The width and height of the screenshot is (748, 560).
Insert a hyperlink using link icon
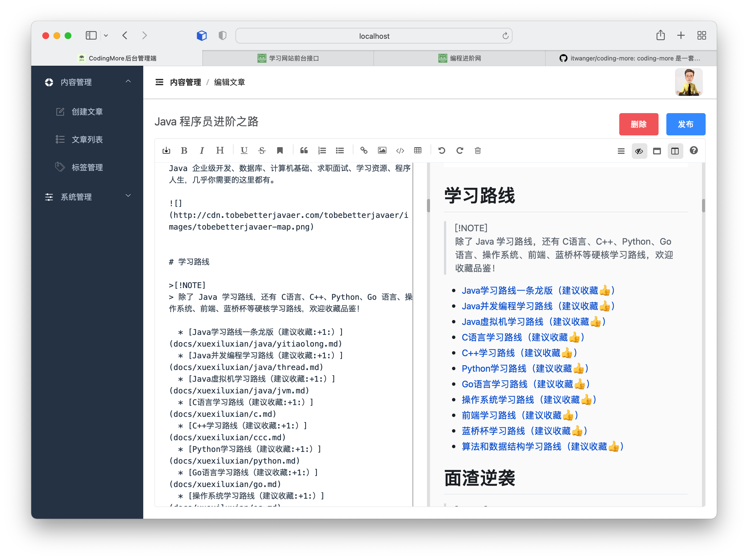point(364,150)
